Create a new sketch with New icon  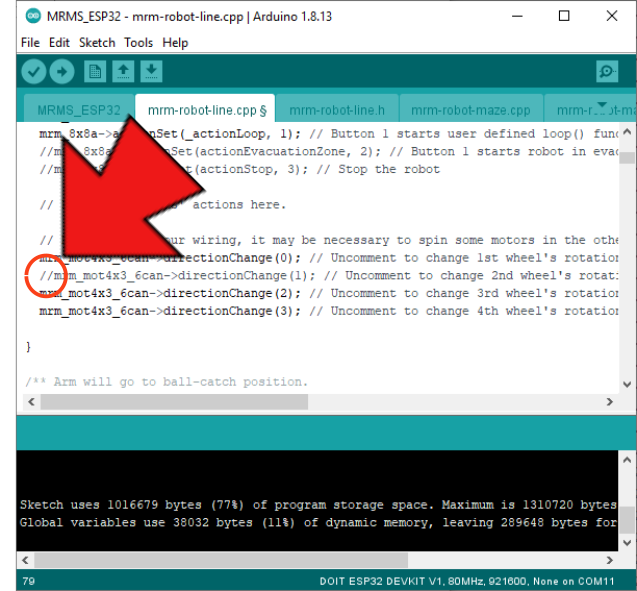[x=95, y=71]
